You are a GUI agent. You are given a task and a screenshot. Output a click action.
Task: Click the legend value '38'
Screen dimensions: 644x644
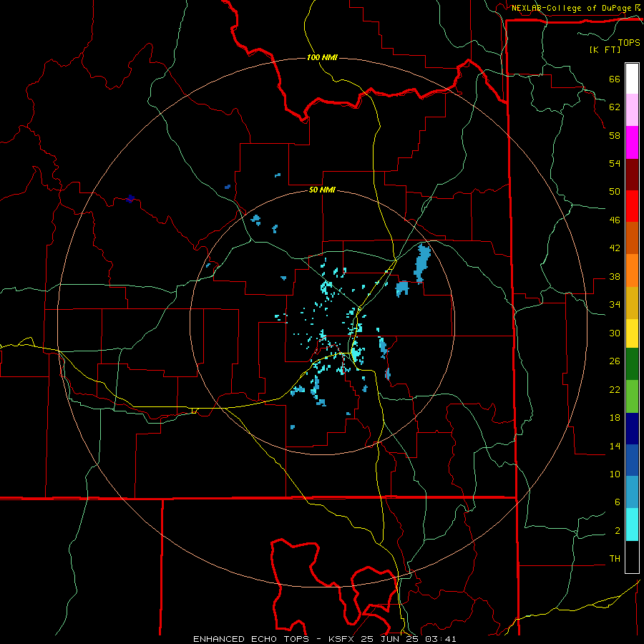pos(615,277)
